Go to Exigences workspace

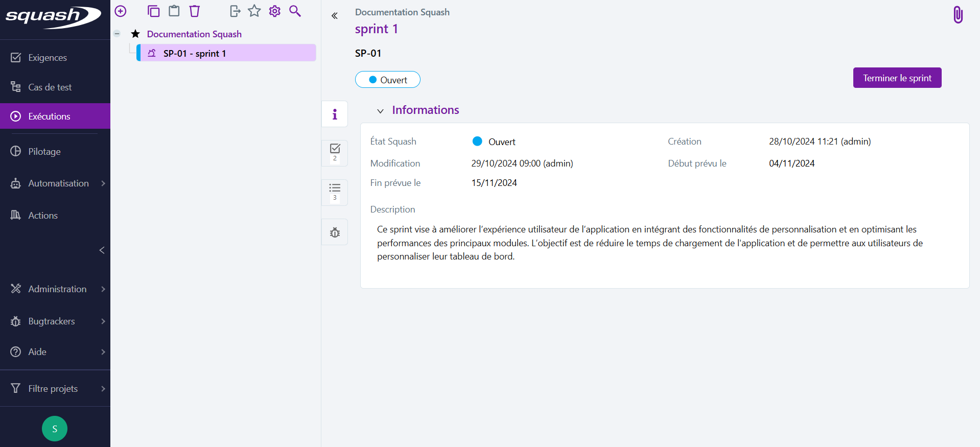pyautogui.click(x=55, y=58)
